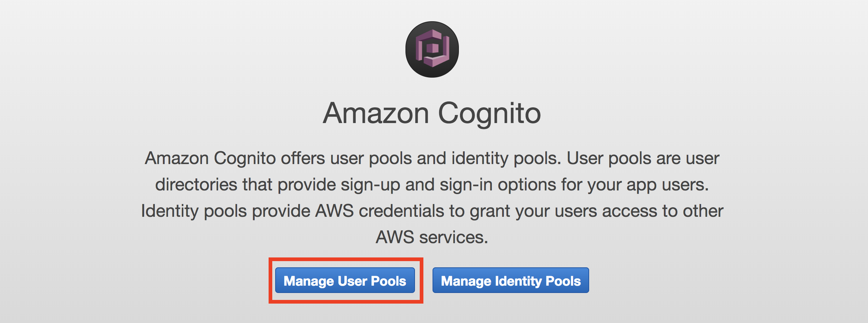Click the line starting "Identity pools provide AWS"

(x=432, y=211)
